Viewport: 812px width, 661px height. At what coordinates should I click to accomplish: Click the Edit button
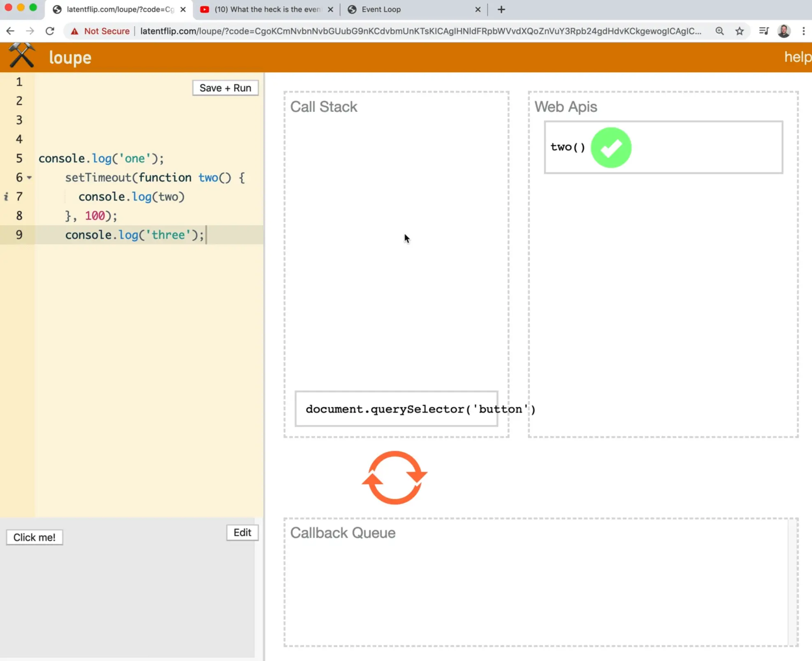coord(242,533)
